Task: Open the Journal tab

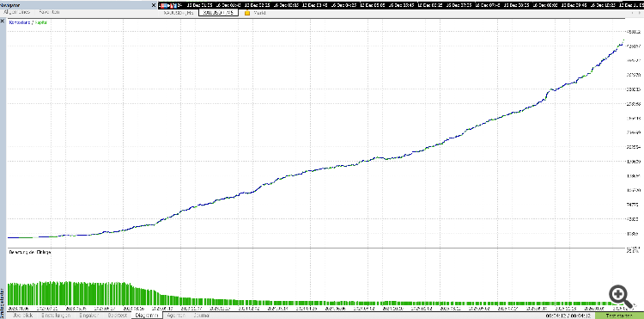Action: tap(201, 316)
